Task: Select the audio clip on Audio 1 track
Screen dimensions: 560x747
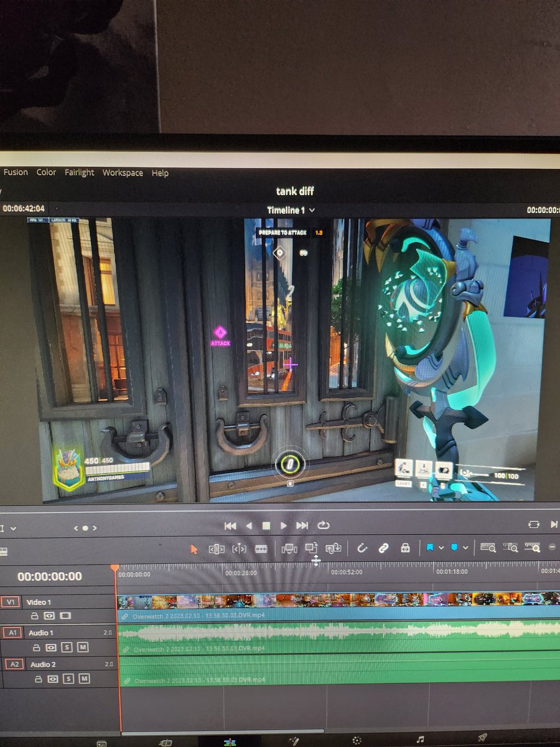Action: 338,638
